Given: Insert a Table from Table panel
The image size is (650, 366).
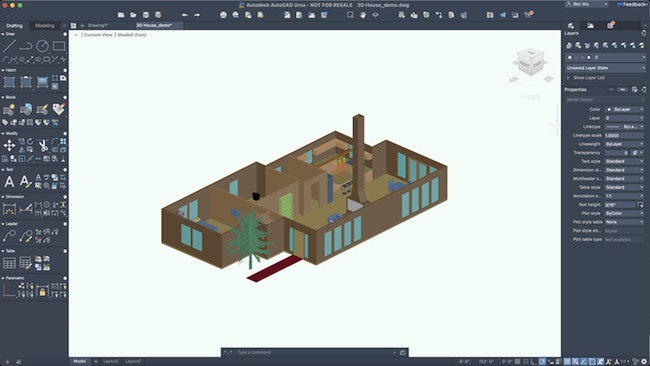Looking at the screenshot, I should [x=9, y=263].
